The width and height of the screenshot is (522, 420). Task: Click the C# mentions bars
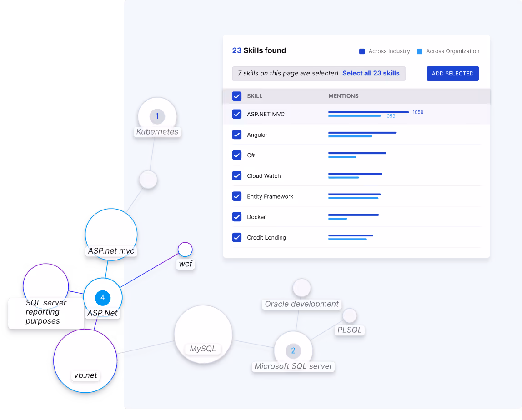coord(357,155)
